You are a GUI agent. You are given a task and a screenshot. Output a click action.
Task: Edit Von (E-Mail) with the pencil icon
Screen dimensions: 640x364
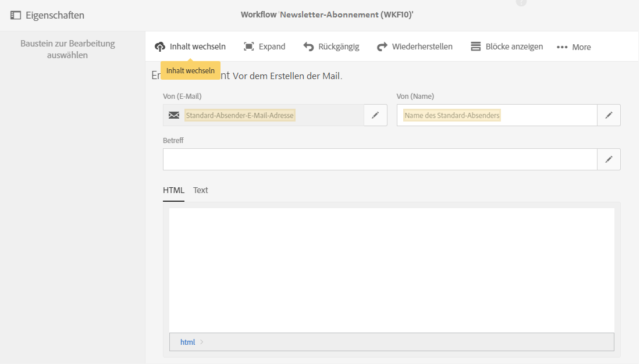pos(375,115)
